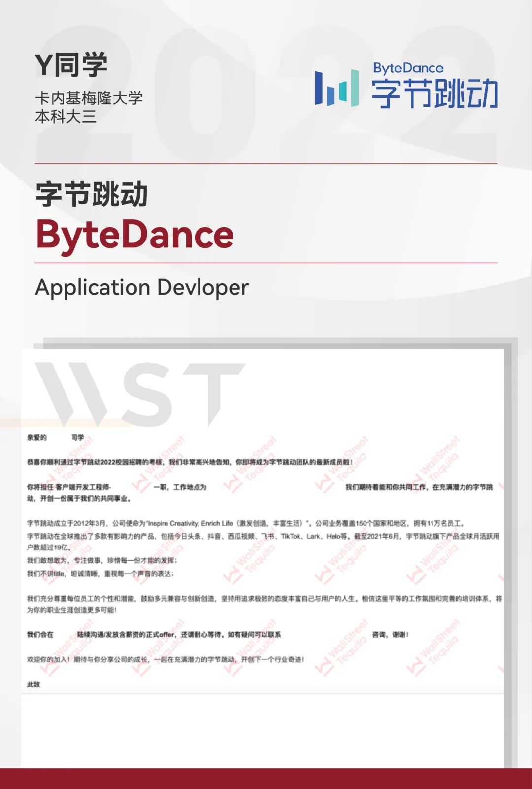Select the 'Y同学' heading

tap(71, 65)
